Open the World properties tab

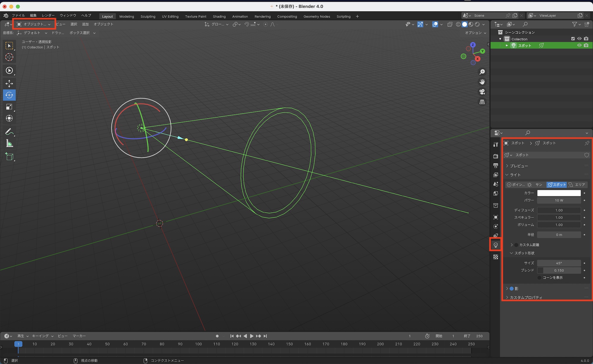(x=495, y=193)
